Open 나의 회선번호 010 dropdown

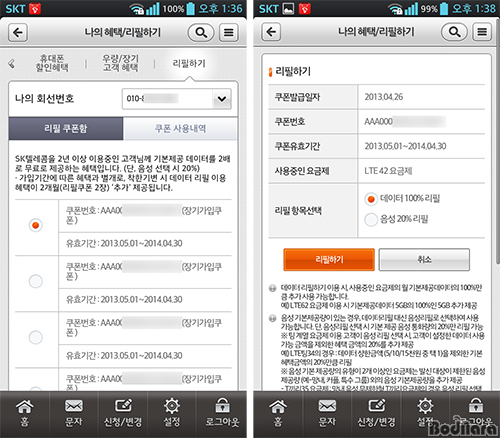coord(176,99)
